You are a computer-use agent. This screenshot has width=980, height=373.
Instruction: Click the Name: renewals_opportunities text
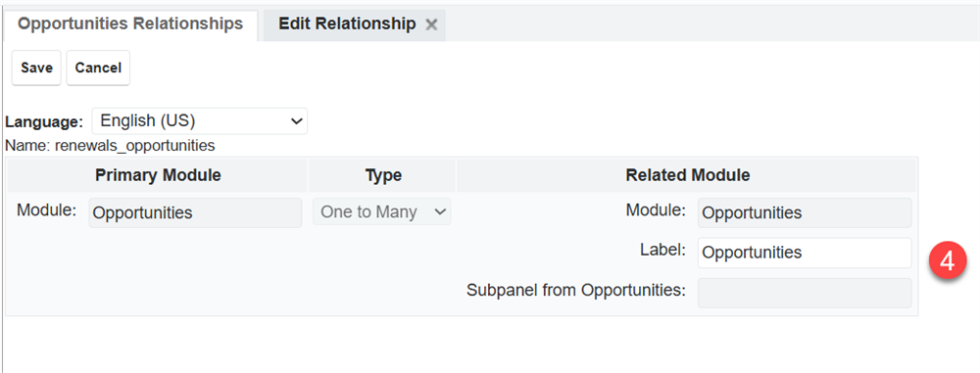coord(110,146)
